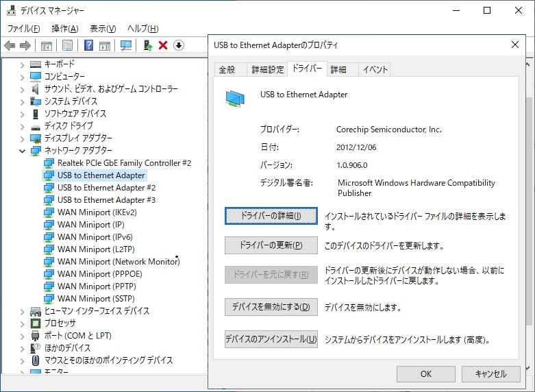Select the highlighted USB to Ethernet Adapter

(x=101, y=175)
